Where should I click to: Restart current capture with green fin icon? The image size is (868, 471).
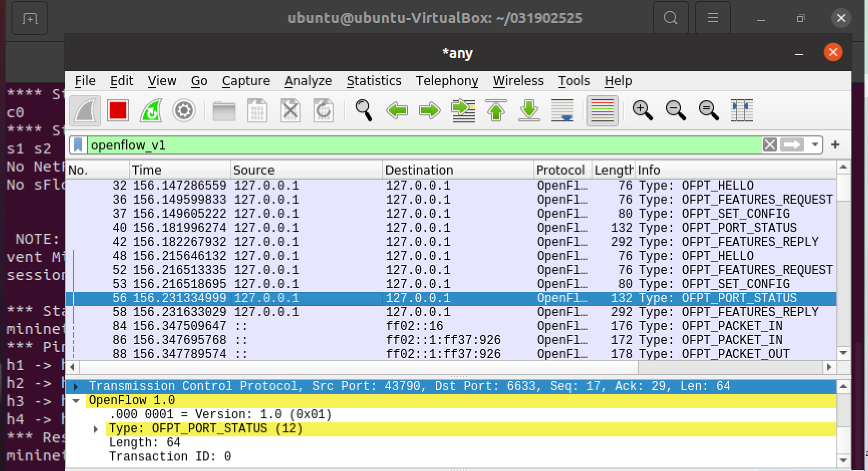coord(151,111)
